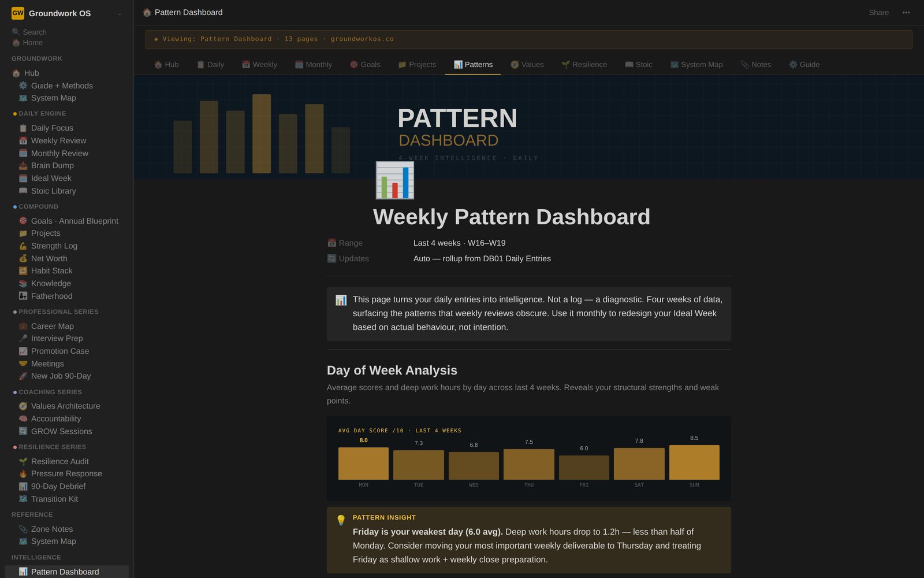Click the Net Worth money bag icon
This screenshot has width=924, height=578.
click(x=23, y=258)
